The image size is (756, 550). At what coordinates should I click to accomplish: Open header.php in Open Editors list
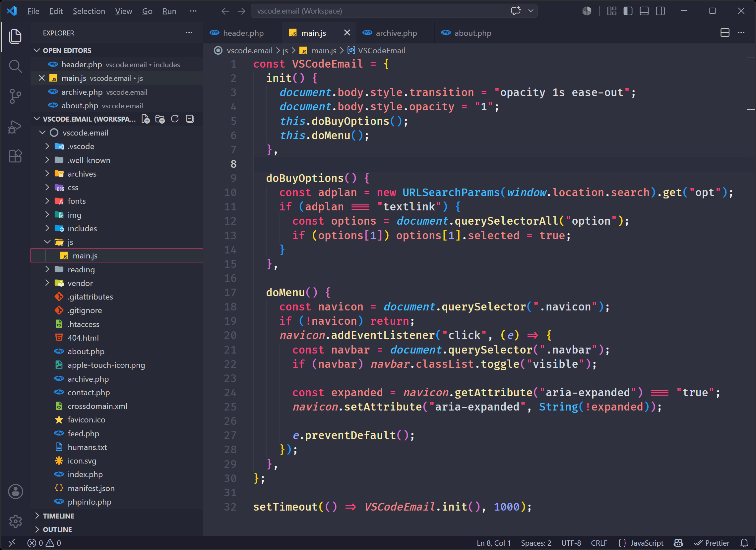click(x=117, y=64)
